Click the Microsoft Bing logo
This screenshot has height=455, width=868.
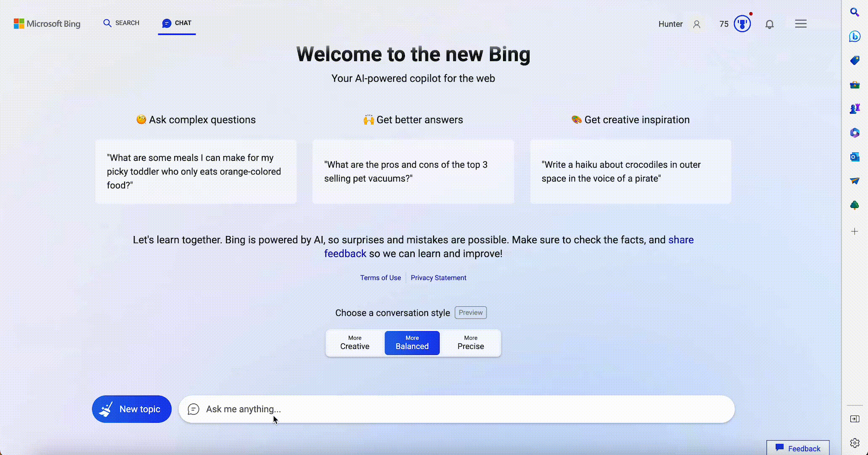pyautogui.click(x=47, y=24)
